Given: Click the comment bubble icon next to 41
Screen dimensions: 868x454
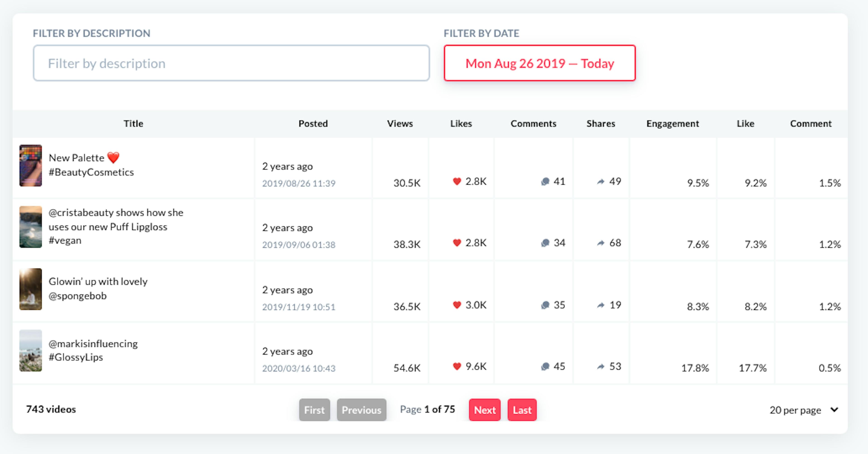Looking at the screenshot, I should (x=545, y=182).
